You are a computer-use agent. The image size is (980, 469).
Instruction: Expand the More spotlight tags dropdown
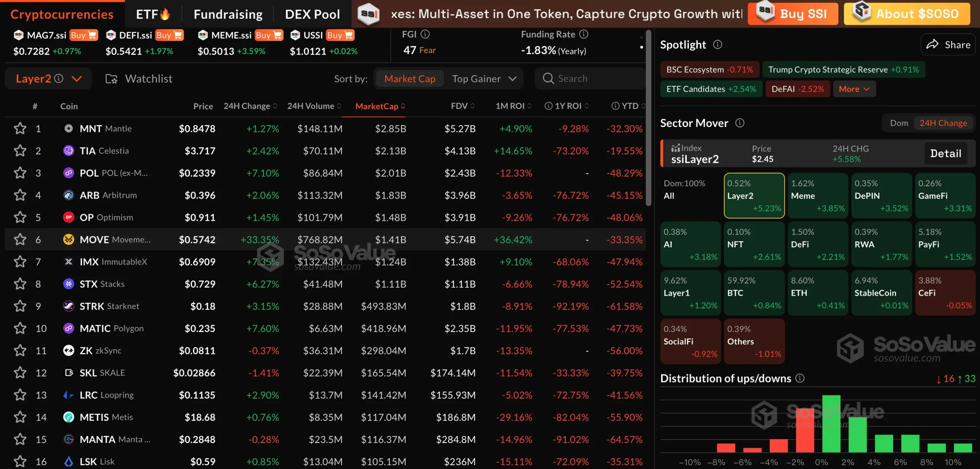pos(854,89)
